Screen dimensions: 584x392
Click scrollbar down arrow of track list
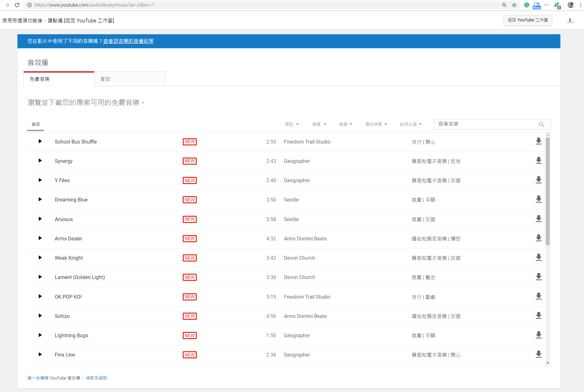click(x=548, y=363)
